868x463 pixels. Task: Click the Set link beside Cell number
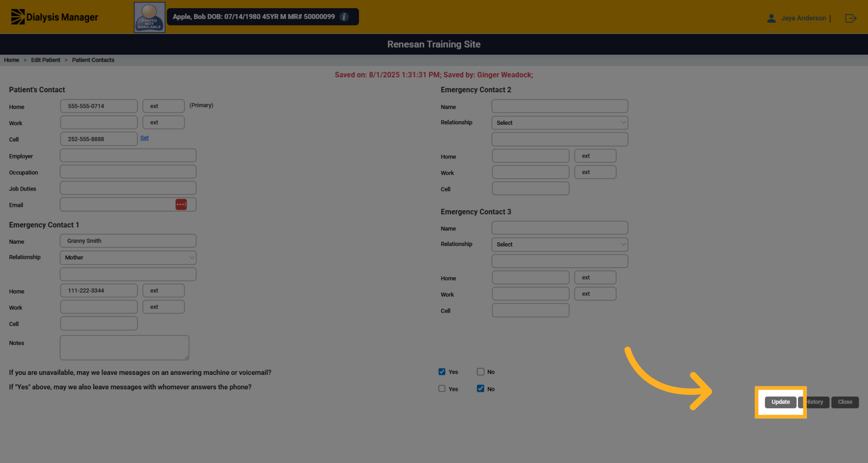tap(144, 138)
